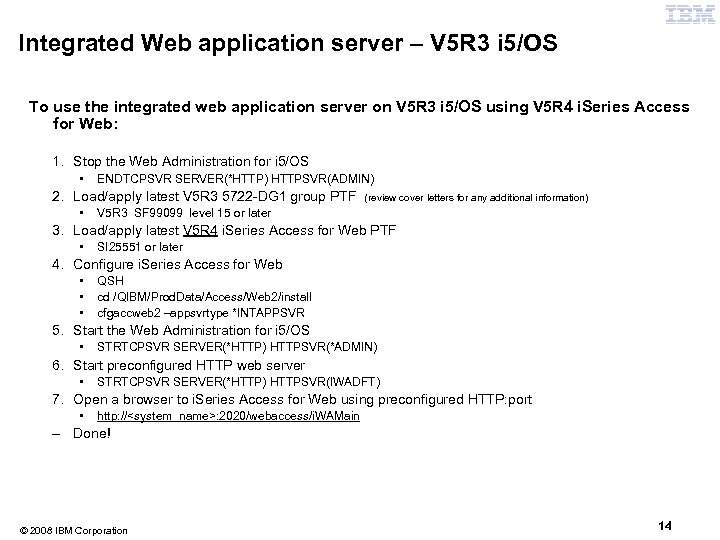
Task: Click 'SI25551 or later' bullet
Action: [x=140, y=247]
